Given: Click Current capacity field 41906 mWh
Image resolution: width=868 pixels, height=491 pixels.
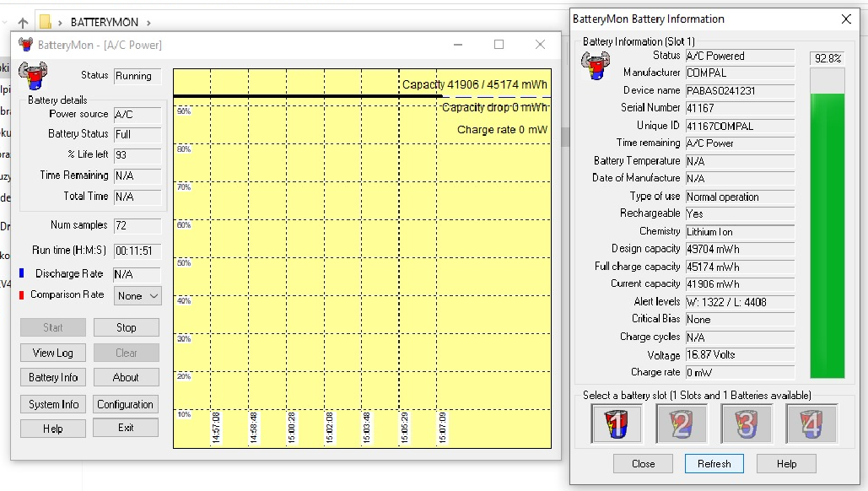Looking at the screenshot, I should [x=740, y=284].
